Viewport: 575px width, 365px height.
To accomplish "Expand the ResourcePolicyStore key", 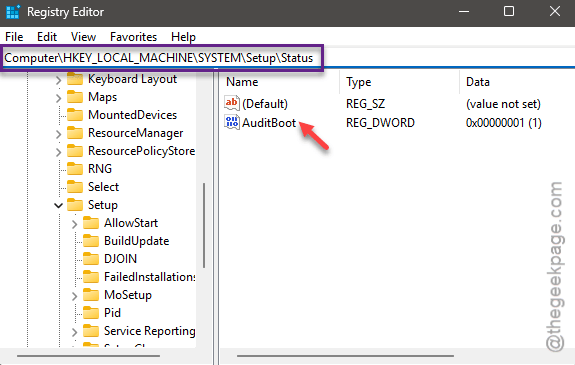I will coord(58,152).
